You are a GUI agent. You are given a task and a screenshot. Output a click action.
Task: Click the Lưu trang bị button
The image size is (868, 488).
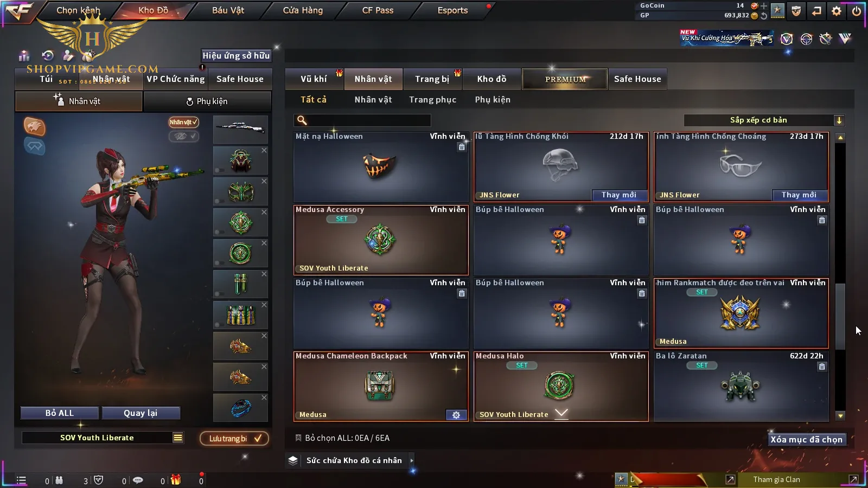[234, 438]
